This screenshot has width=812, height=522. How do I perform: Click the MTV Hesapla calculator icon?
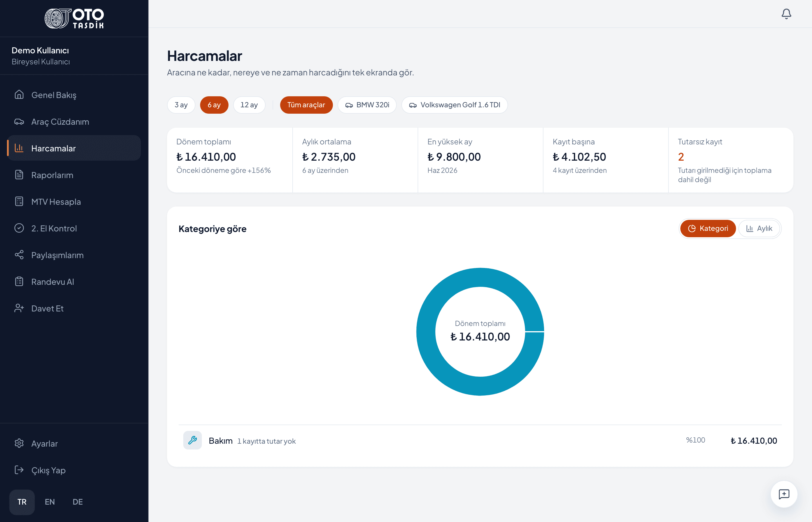pyautogui.click(x=19, y=201)
